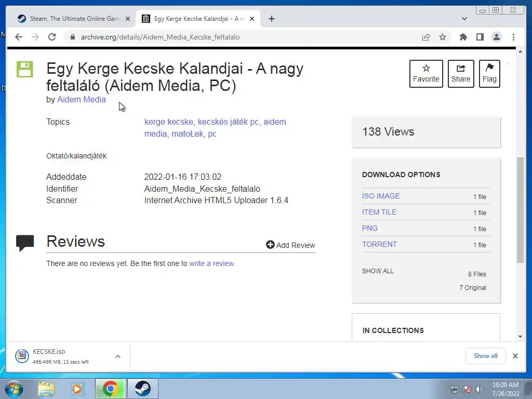Open the KECSKE.iso download item
Image resolution: width=532 pixels, height=399 pixels.
pyautogui.click(x=61, y=356)
